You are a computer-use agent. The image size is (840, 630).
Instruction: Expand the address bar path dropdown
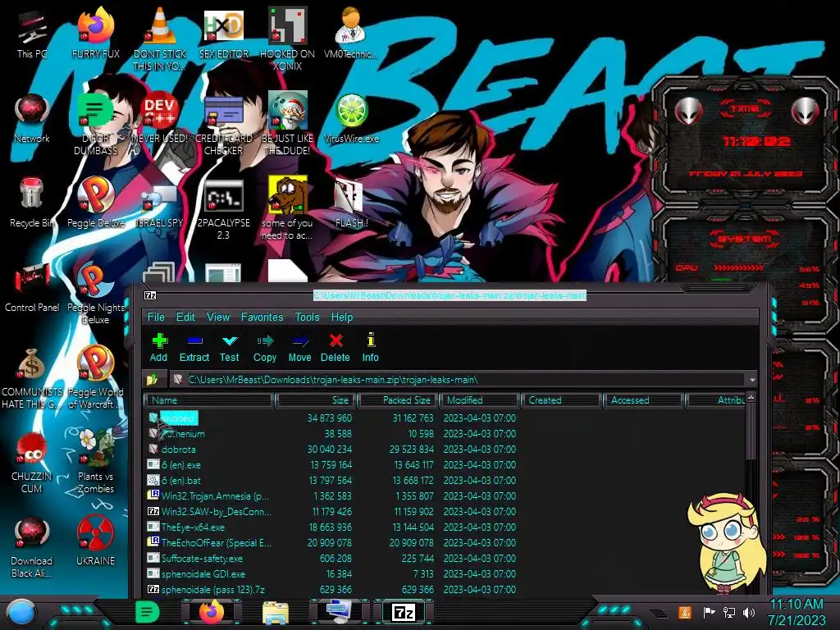coord(752,379)
